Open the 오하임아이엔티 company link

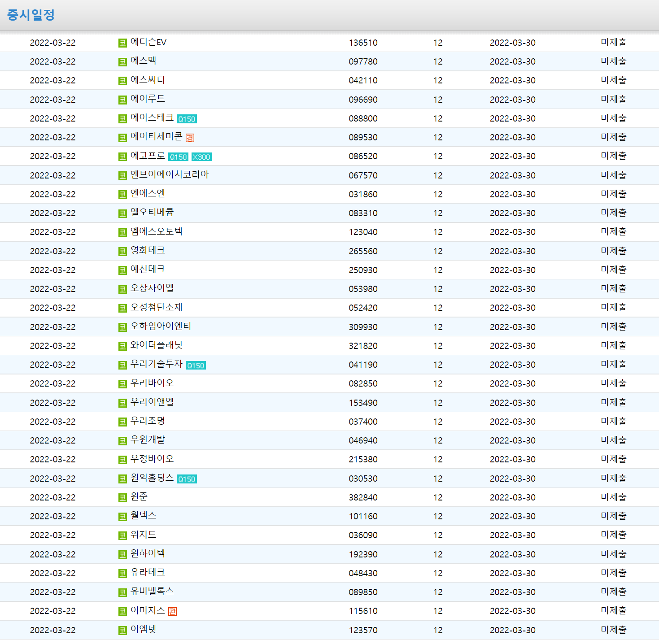161,326
